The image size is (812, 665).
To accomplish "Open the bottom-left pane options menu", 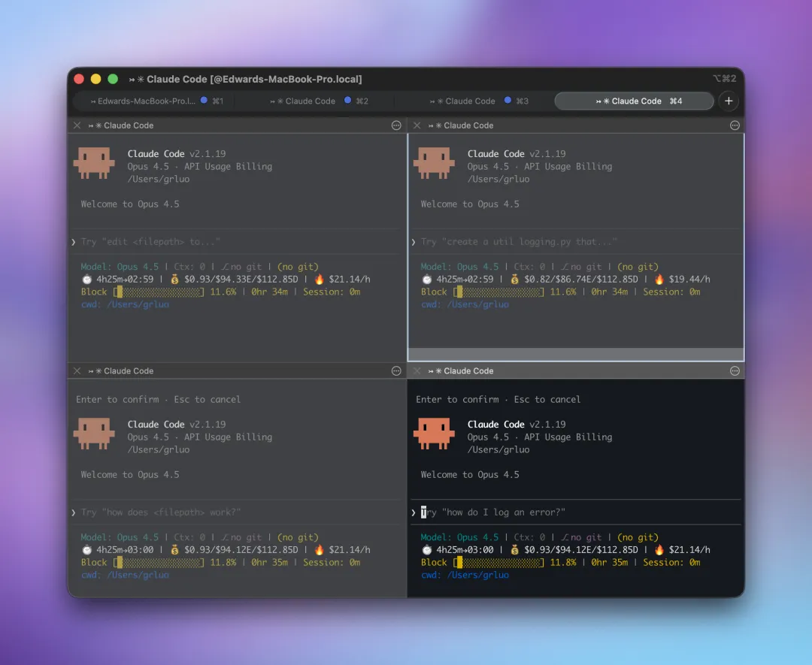I will point(396,371).
